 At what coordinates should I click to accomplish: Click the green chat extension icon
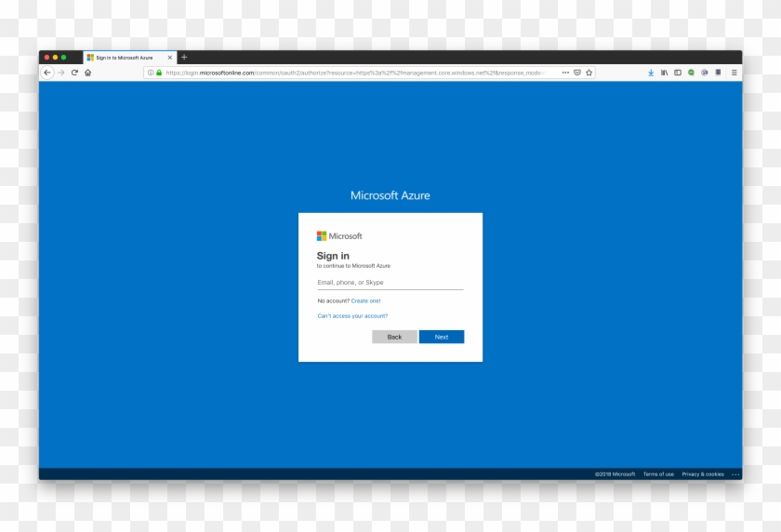(691, 73)
